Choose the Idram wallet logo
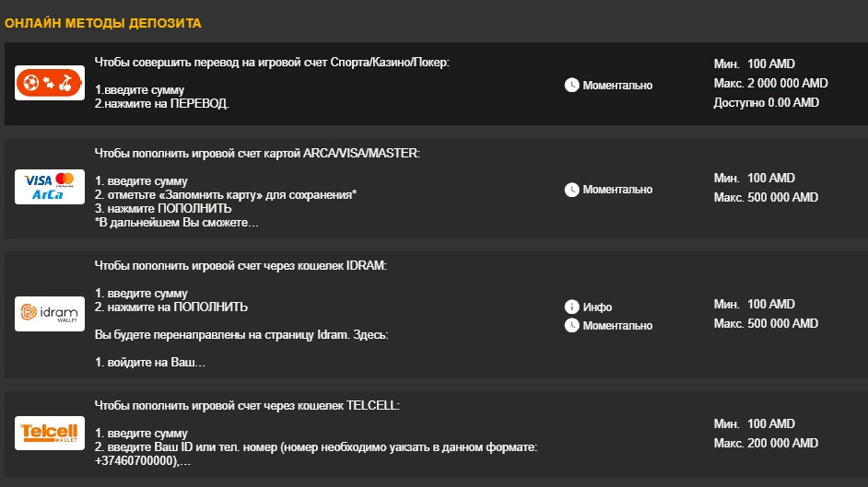This screenshot has width=868, height=487. click(x=50, y=313)
